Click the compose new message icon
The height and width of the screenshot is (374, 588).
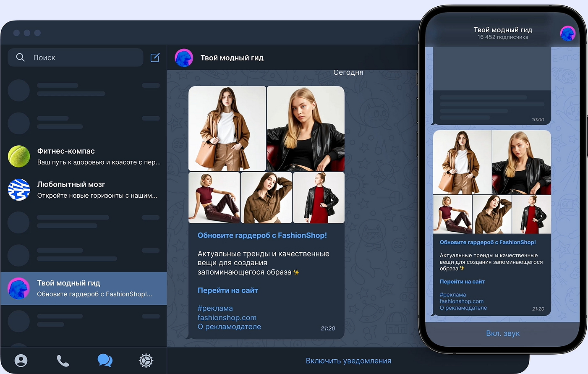(x=155, y=58)
